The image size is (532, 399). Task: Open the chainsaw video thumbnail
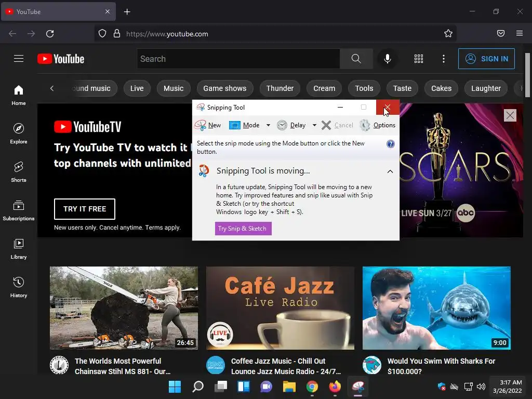coord(124,308)
